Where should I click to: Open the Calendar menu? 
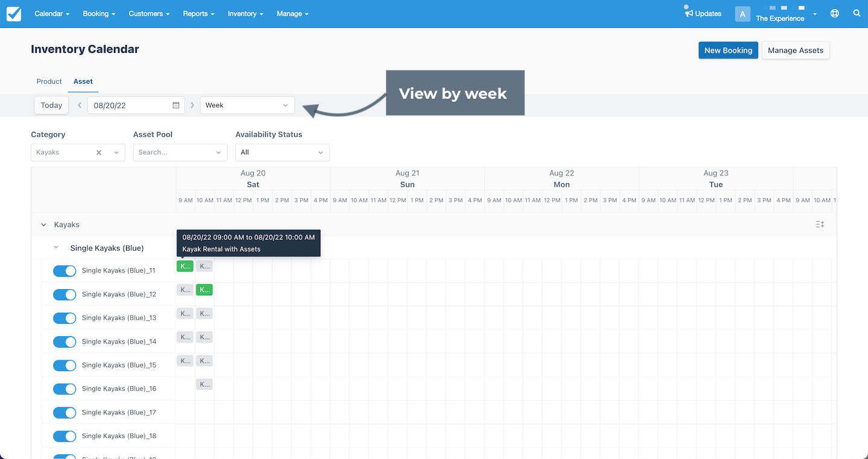click(x=52, y=13)
